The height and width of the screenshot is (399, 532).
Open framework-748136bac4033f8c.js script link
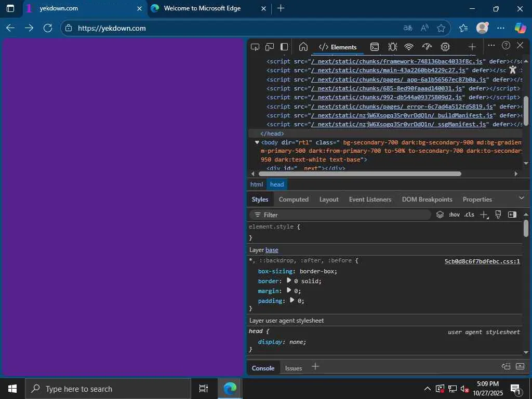(x=396, y=61)
